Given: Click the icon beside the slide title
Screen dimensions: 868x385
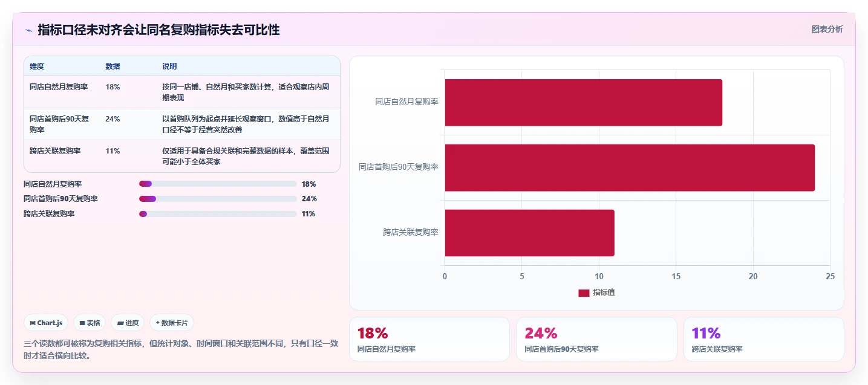Looking at the screenshot, I should pos(28,30).
